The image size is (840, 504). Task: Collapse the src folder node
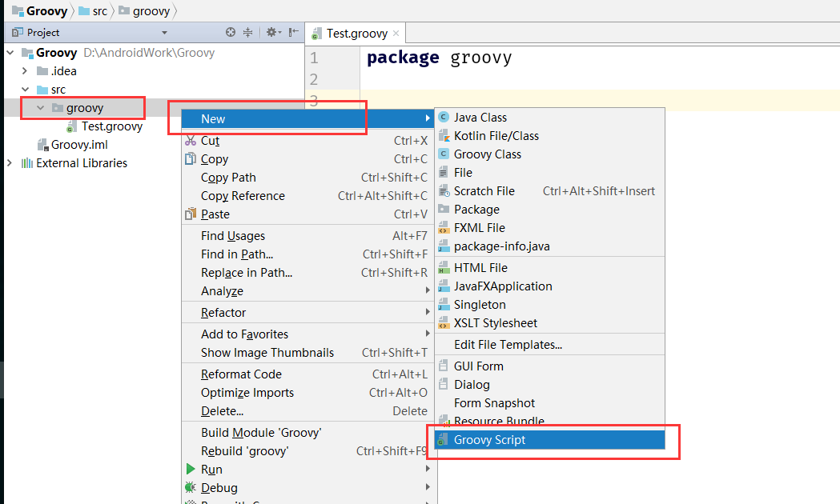pyautogui.click(x=25, y=90)
